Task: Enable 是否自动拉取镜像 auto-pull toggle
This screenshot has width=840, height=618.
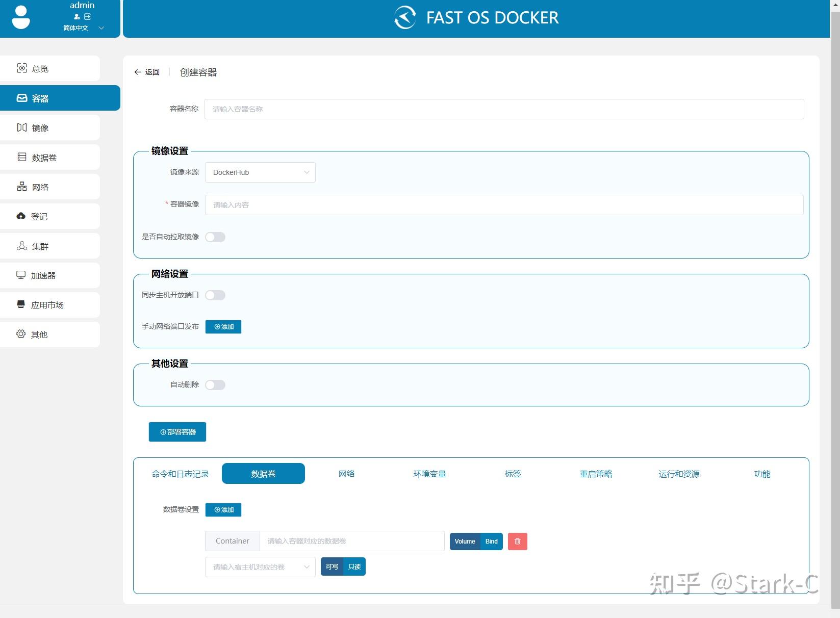Action: [215, 237]
